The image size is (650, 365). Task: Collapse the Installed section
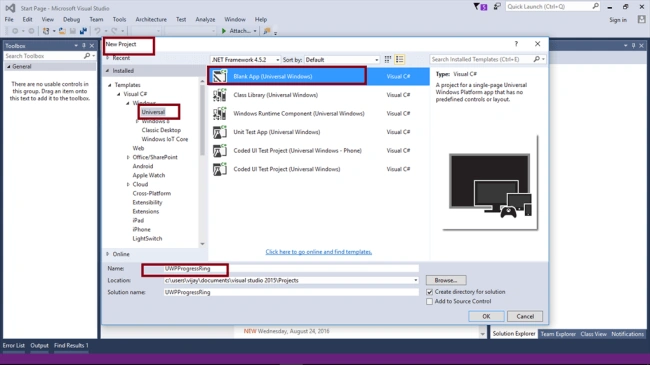coord(107,71)
